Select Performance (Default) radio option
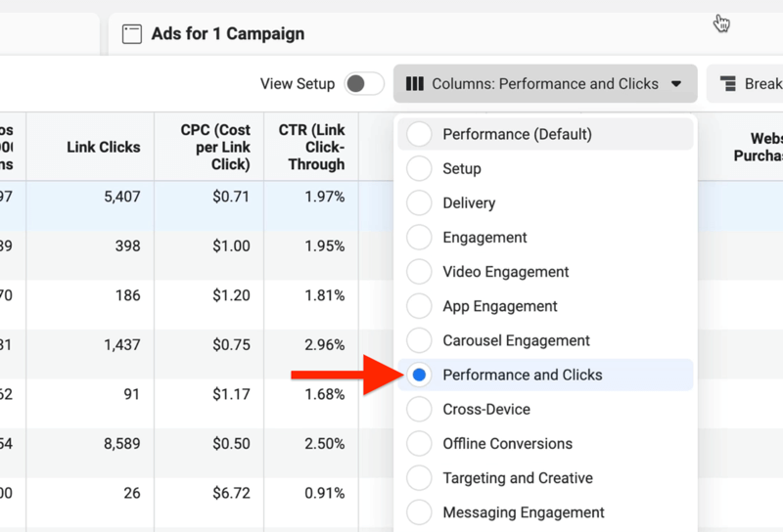 point(545,134)
